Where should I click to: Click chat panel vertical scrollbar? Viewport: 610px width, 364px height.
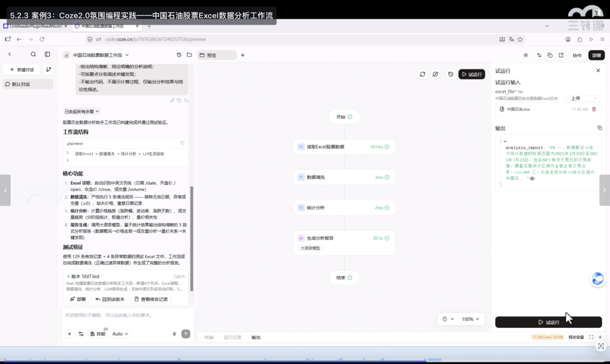click(191, 238)
